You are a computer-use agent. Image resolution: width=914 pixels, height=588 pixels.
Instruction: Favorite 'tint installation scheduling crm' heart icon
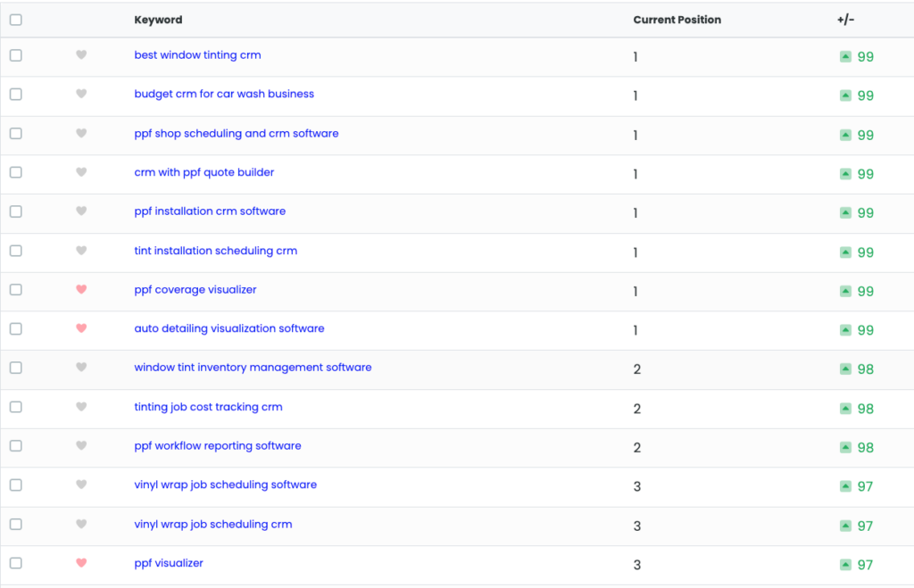pyautogui.click(x=81, y=251)
